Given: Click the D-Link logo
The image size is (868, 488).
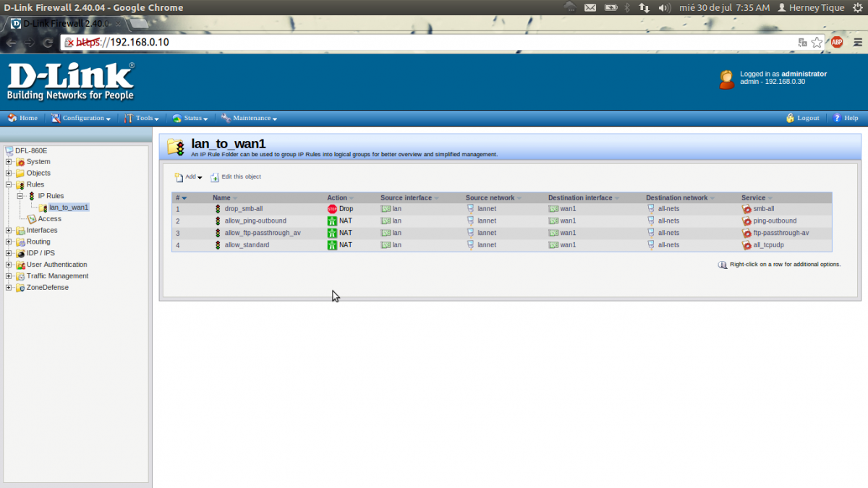Looking at the screenshot, I should click(x=71, y=81).
